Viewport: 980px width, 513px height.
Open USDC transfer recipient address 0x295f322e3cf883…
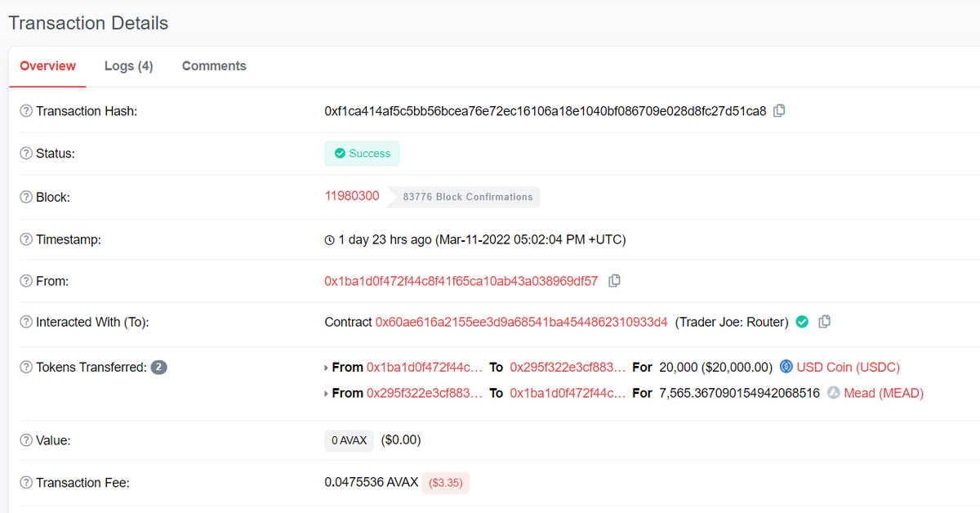[x=568, y=368]
